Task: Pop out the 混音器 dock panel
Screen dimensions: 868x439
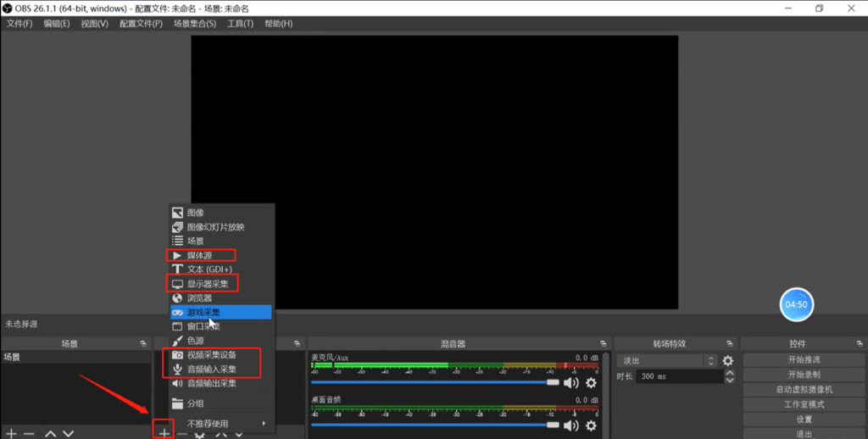Action: [x=604, y=344]
